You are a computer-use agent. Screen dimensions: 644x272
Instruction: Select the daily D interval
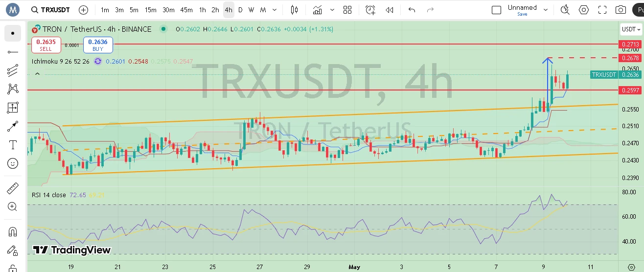tap(240, 10)
